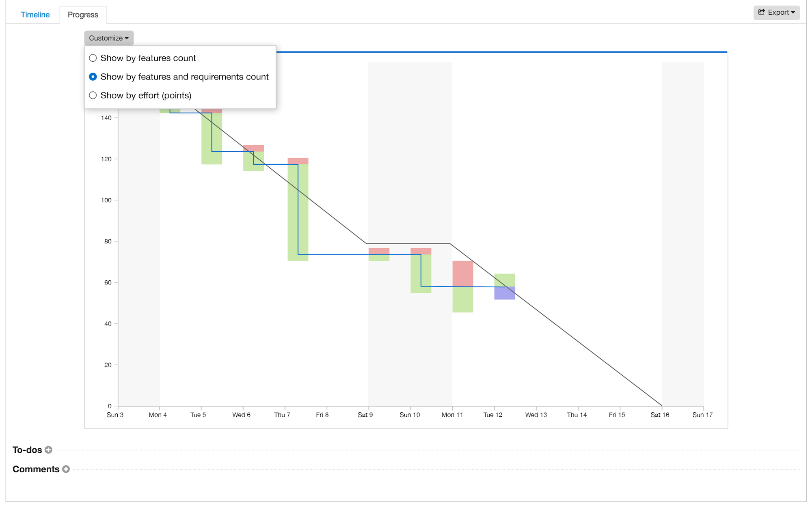
Task: Click the plus icon next to To-dos
Action: (48, 450)
